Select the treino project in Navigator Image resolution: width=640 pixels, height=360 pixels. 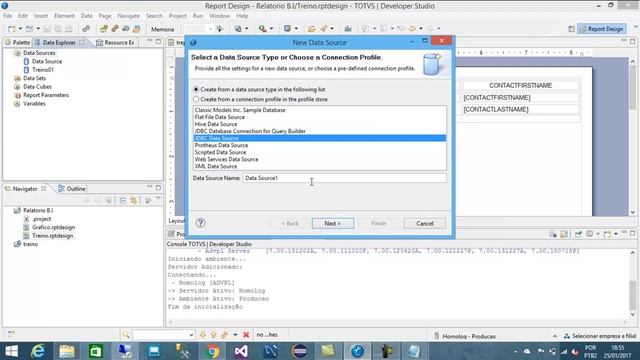[30, 244]
